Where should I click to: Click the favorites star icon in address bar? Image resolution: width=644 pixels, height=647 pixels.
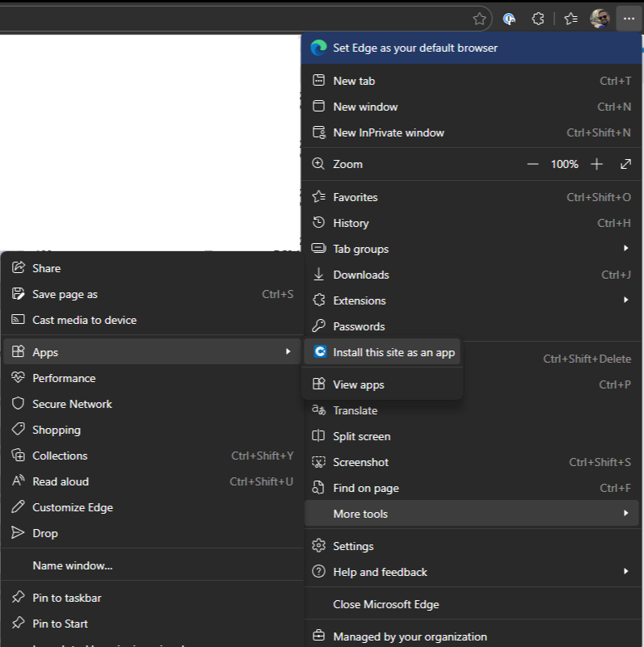click(479, 19)
